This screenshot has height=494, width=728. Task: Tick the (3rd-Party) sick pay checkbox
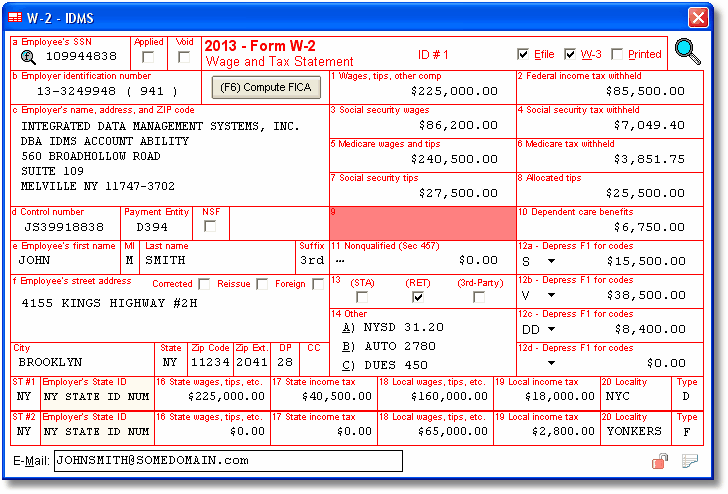[x=479, y=297]
